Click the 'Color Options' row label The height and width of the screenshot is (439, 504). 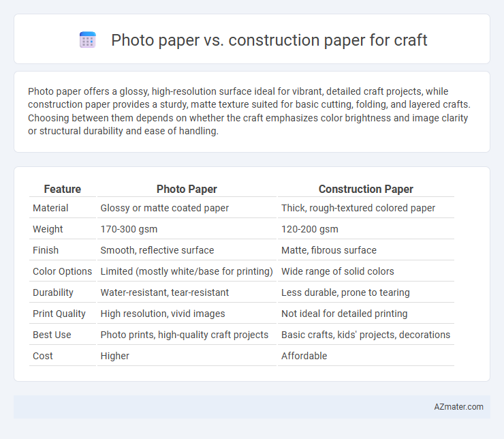63,271
